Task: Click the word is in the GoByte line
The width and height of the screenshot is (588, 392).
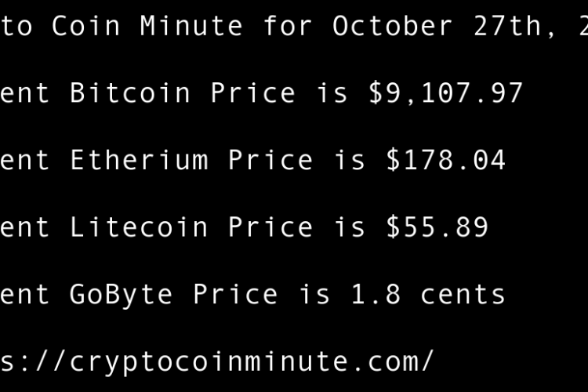Action: tap(314, 295)
